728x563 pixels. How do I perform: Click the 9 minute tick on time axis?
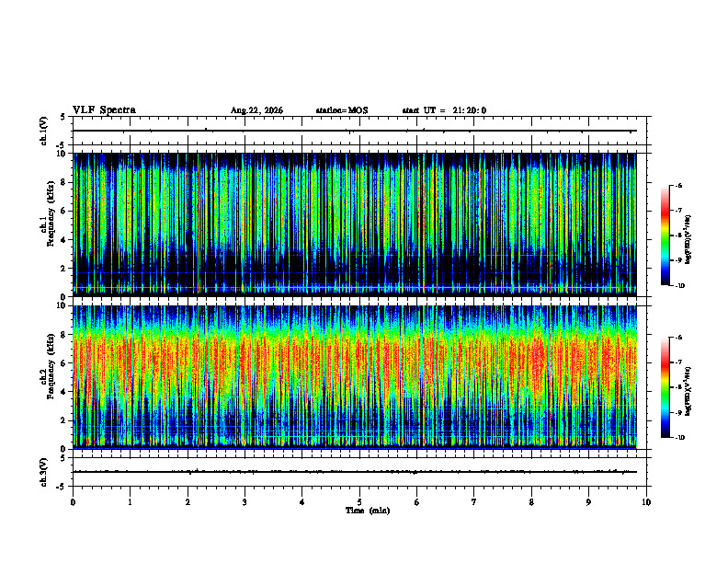[x=588, y=502]
